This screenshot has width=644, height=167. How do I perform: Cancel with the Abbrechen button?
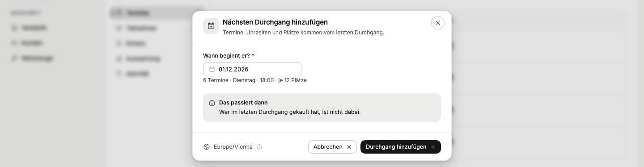[x=332, y=147]
